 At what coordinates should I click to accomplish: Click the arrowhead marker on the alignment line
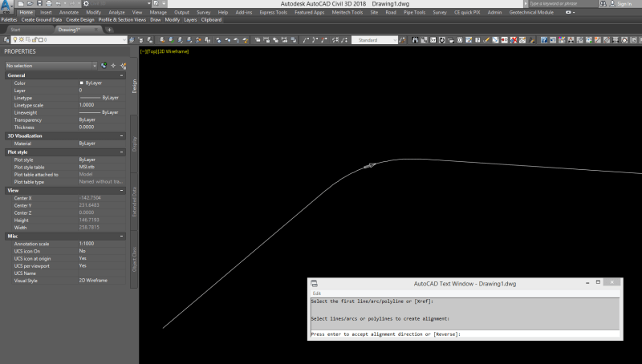point(369,166)
